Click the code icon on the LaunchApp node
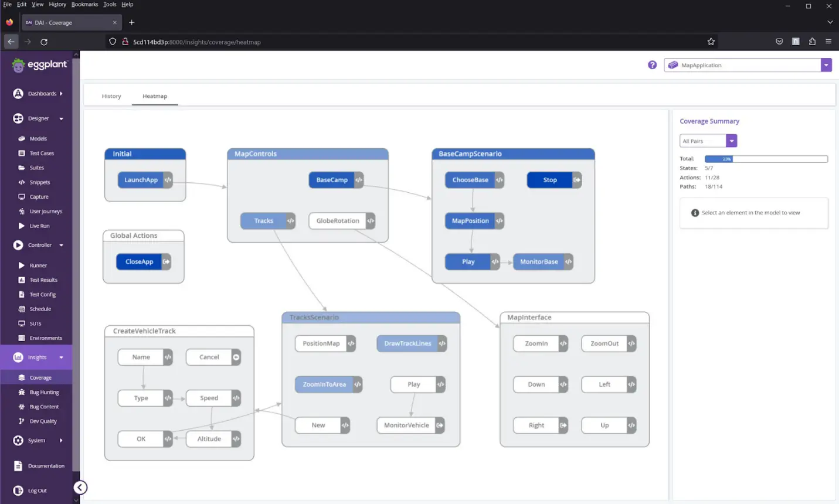 click(168, 180)
